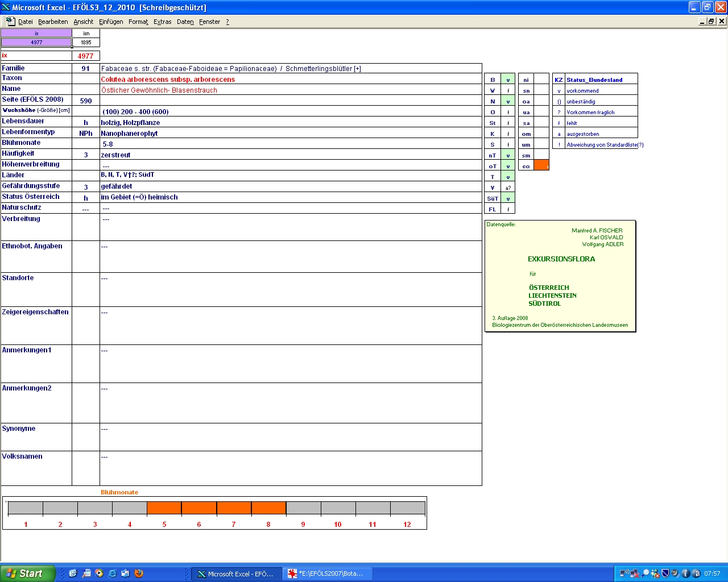The image size is (728, 582).
Task: Select the page number 590 cell
Action: [86, 101]
